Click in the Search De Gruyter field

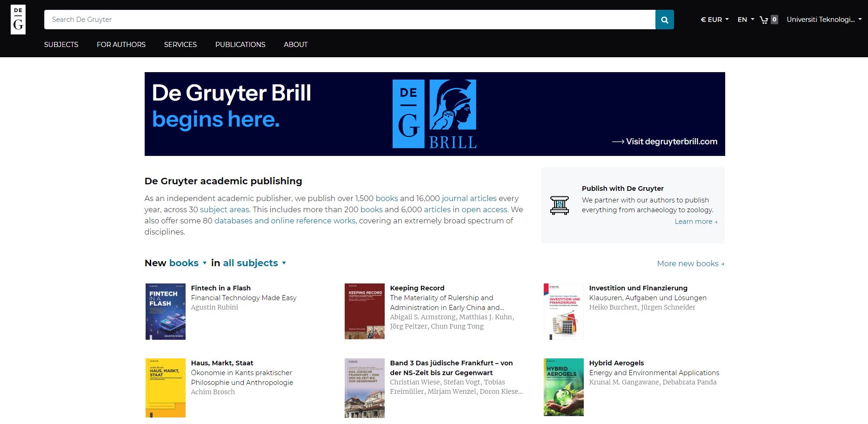(x=350, y=20)
